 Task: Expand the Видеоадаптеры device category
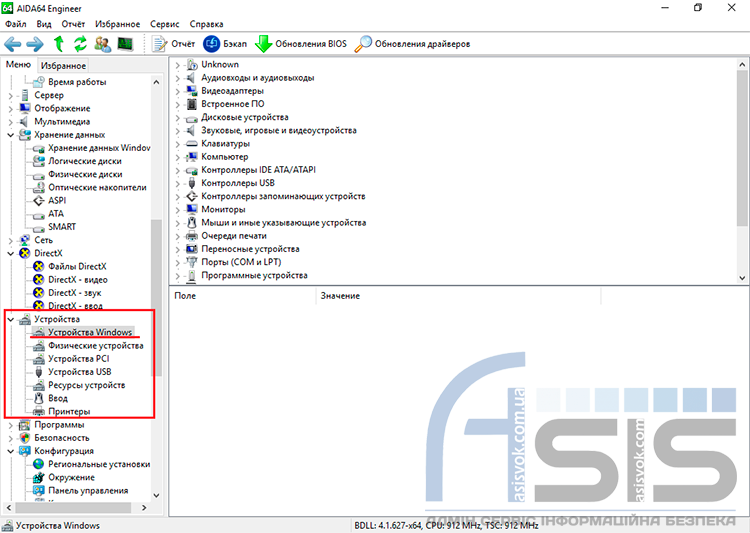point(177,91)
